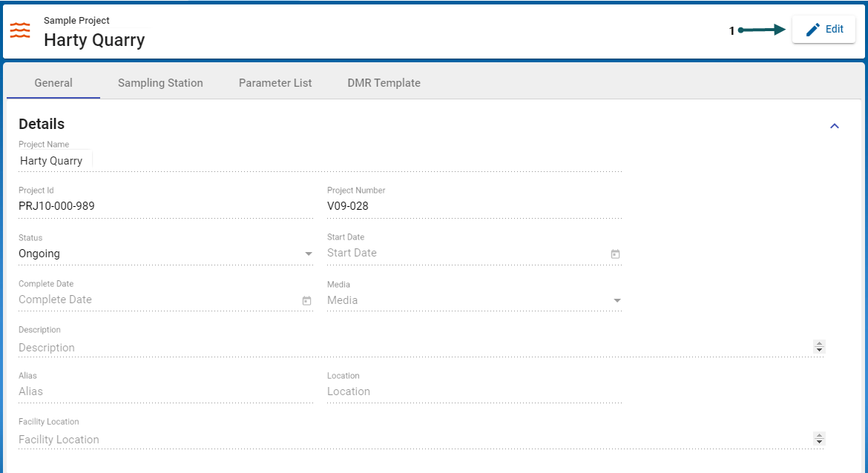Click the Project Id field
Screen dimensions: 868x473
click(163, 206)
